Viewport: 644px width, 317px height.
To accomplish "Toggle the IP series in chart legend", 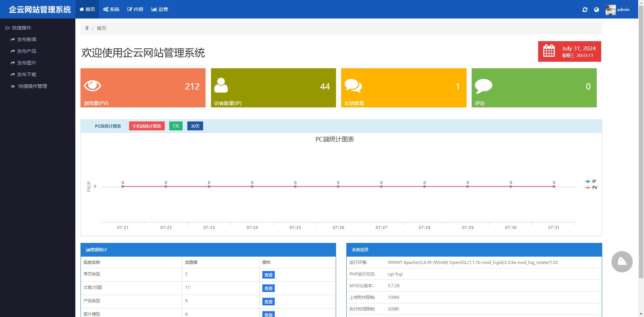I will coord(591,181).
